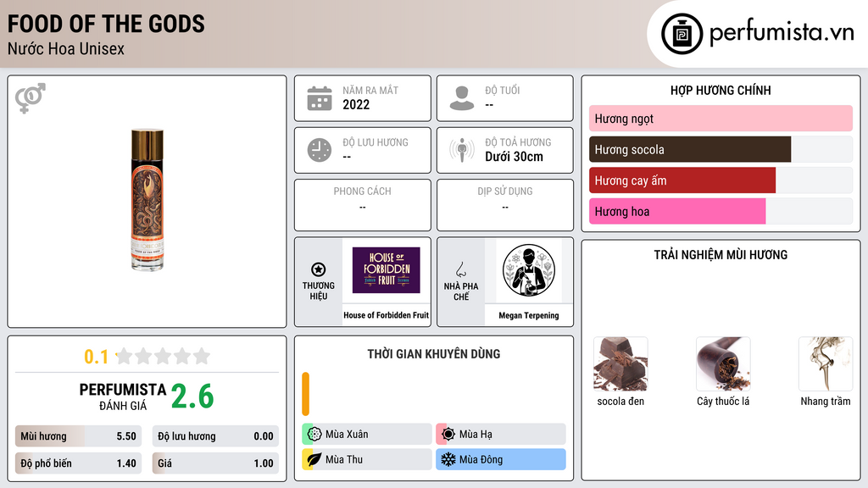The image size is (868, 488).
Task: Click the Mùa Hạ sun icon
Action: pyautogui.click(x=448, y=435)
